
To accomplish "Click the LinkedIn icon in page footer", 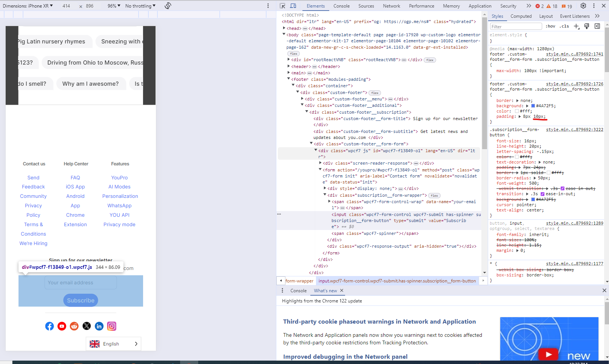I will (99, 326).
